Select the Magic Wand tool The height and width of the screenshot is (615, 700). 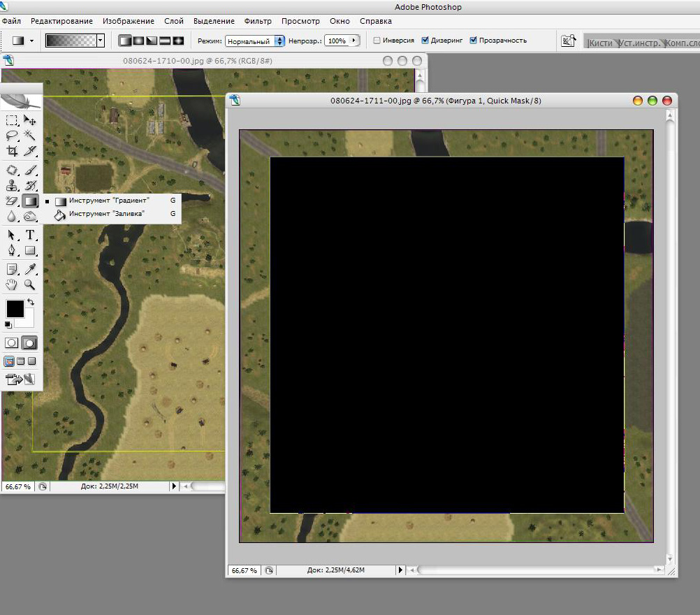coord(30,136)
